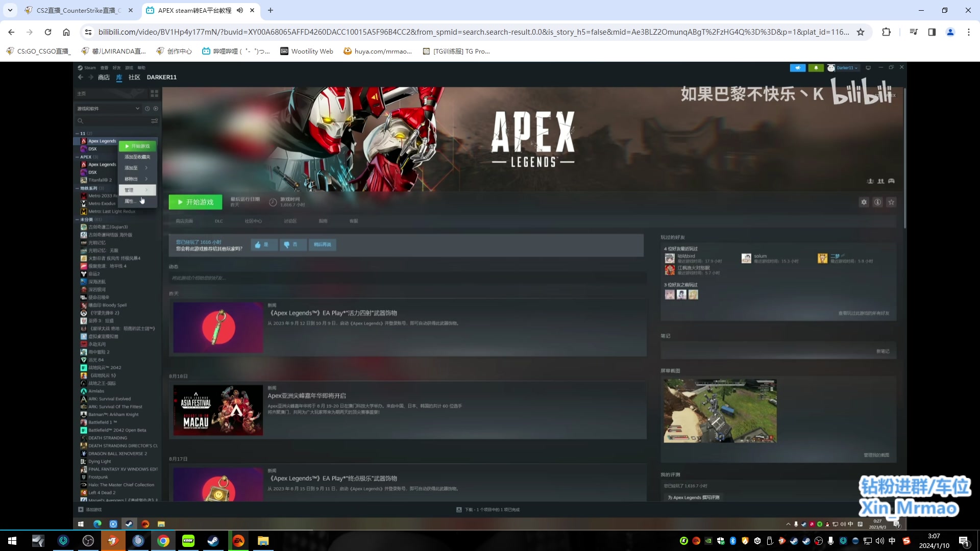Select Titanfall 2 in the library list

tap(100, 180)
